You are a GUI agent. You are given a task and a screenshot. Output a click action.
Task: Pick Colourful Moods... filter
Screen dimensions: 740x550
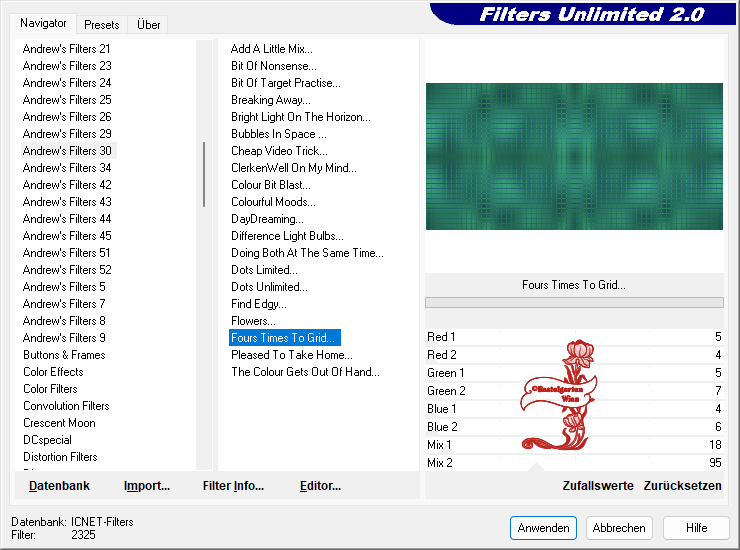(x=273, y=202)
